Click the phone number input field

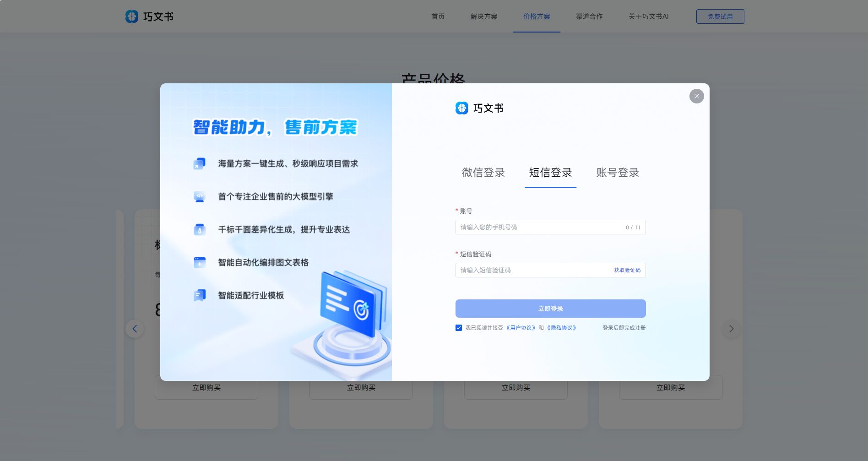point(526,227)
